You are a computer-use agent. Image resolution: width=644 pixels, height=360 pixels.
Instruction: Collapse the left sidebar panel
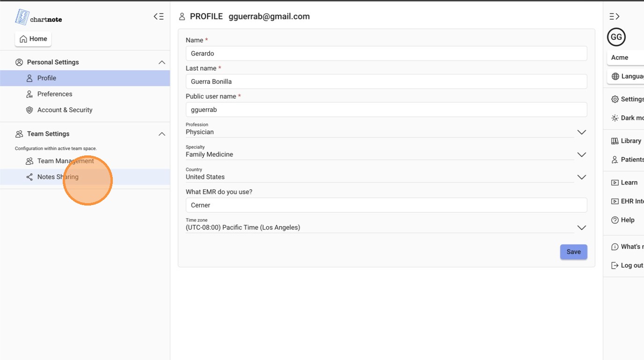[159, 16]
